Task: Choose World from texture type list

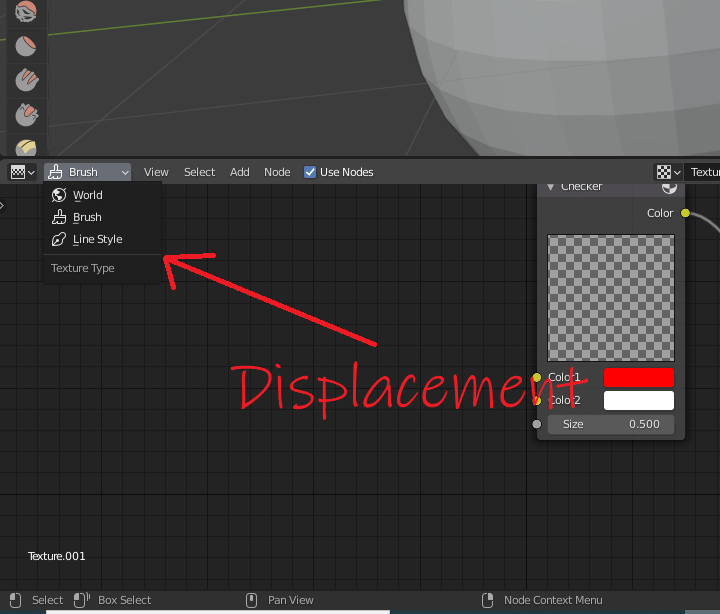Action: 102,195
